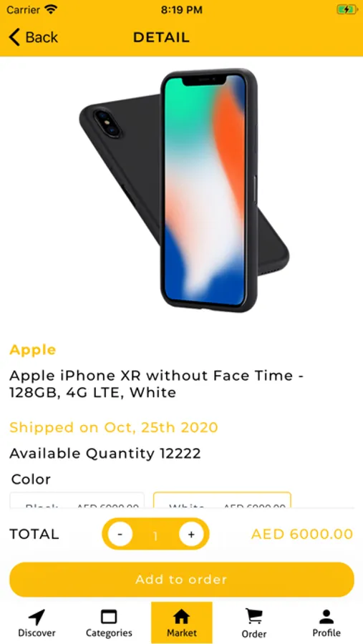
Task: Tap the Back chevron arrow icon
Action: click(x=14, y=37)
